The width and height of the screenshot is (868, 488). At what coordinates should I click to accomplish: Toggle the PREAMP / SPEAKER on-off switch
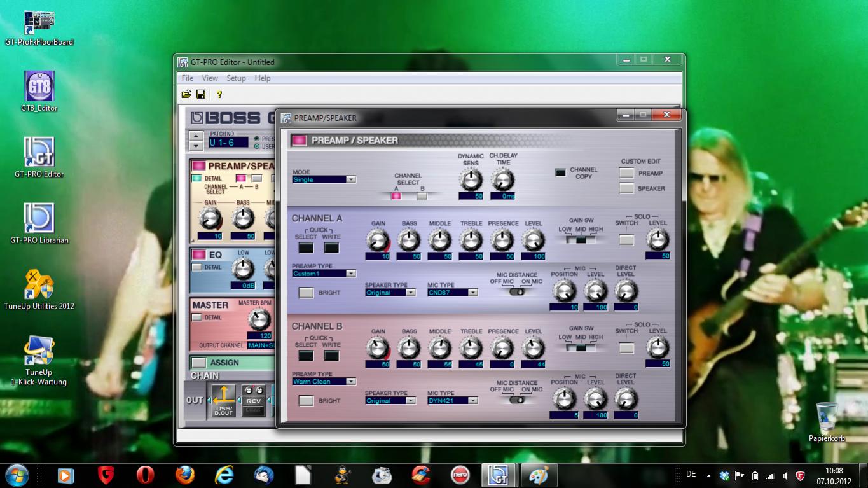click(x=299, y=141)
